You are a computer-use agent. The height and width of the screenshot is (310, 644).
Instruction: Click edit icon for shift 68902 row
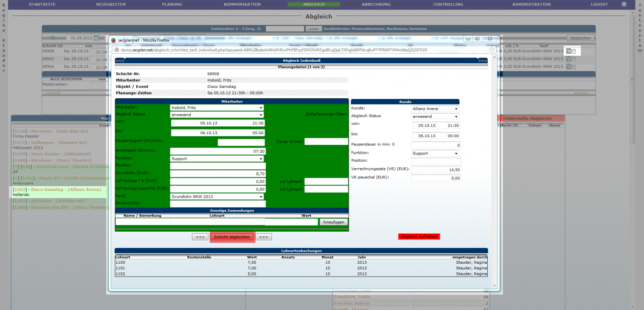click(x=568, y=59)
